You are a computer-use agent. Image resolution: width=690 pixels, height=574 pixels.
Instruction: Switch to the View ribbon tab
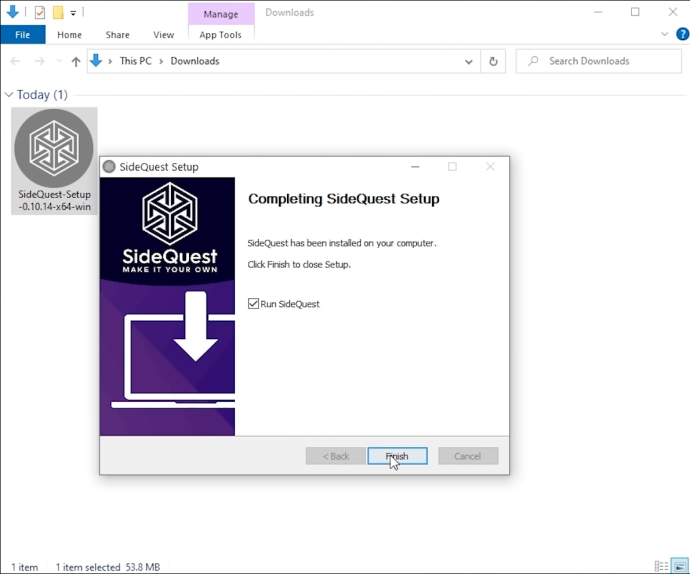point(163,35)
